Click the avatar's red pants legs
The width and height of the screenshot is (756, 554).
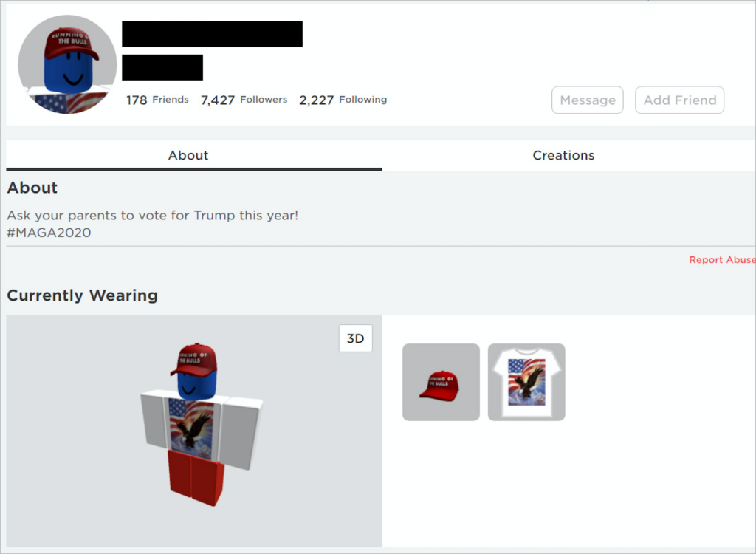tap(196, 477)
